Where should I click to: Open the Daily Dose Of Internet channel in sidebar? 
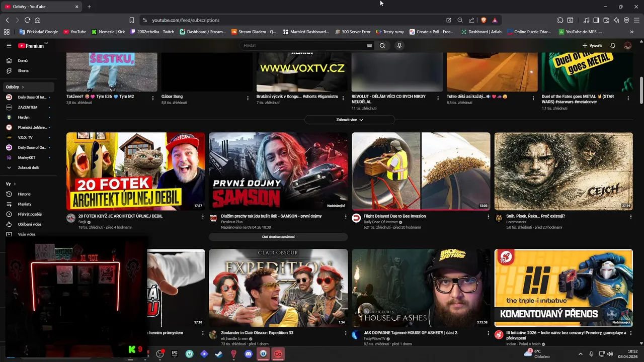tap(28, 97)
